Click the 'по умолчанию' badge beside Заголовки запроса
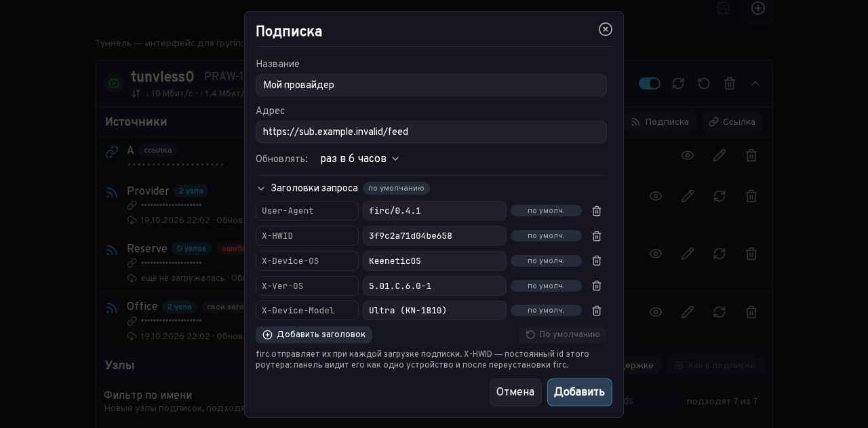868x428 pixels. (396, 189)
